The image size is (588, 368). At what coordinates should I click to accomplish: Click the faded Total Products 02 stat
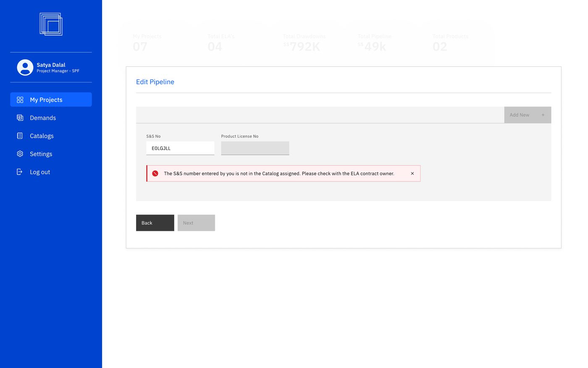click(450, 43)
